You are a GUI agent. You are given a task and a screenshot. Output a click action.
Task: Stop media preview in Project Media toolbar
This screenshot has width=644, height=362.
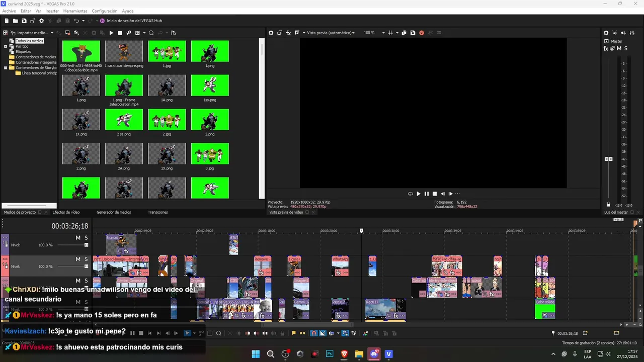(120, 33)
